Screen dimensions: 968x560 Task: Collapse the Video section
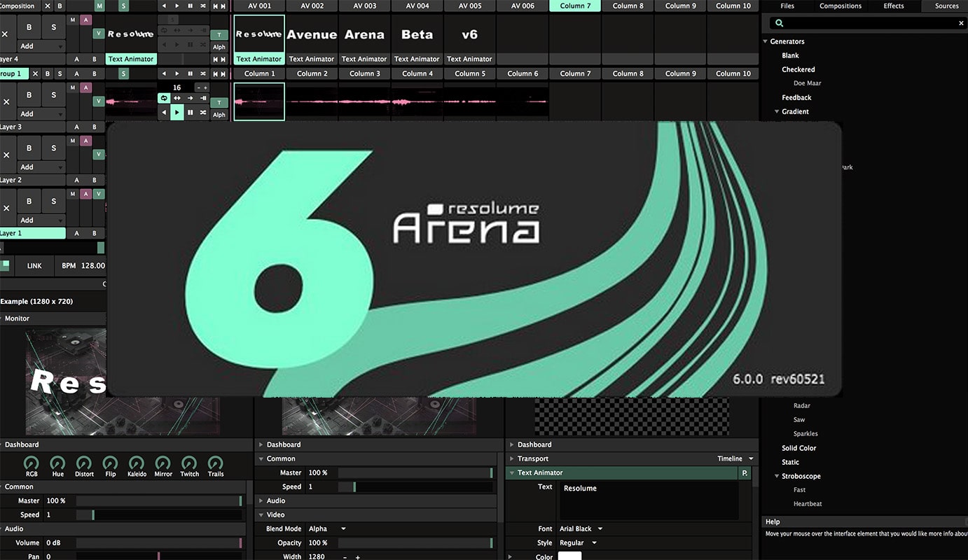click(x=261, y=515)
